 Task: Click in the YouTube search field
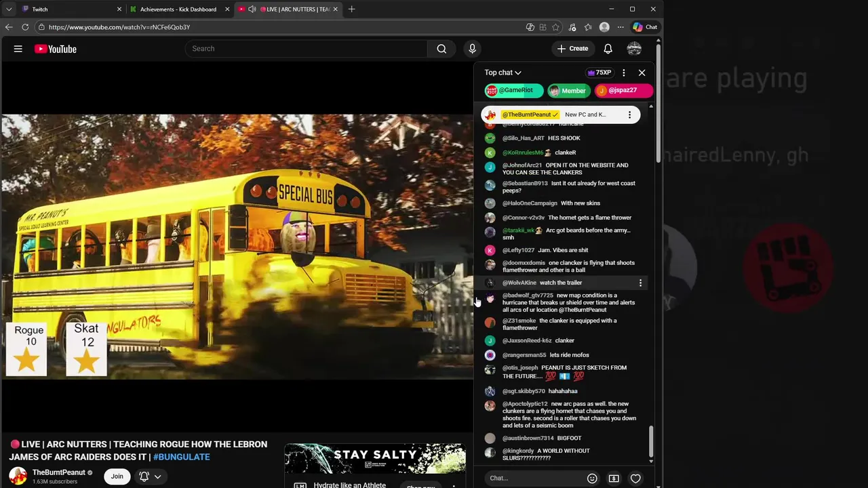pyautogui.click(x=306, y=49)
